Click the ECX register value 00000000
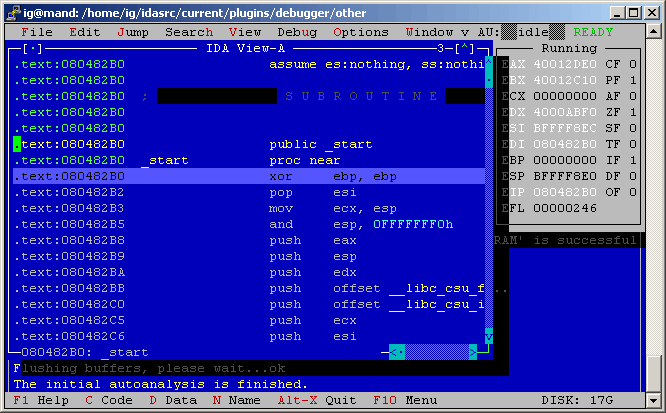The image size is (666, 413). (565, 96)
